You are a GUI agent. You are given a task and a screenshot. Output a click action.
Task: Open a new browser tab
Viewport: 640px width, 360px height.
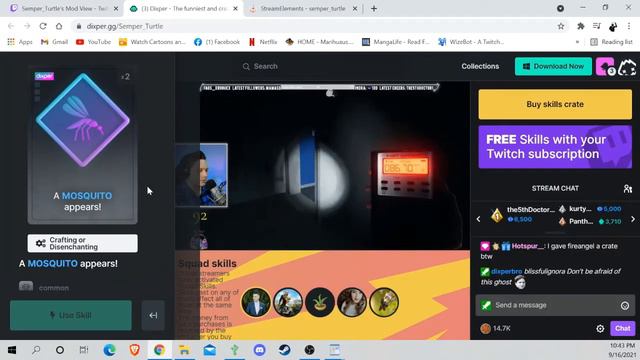[x=374, y=9]
